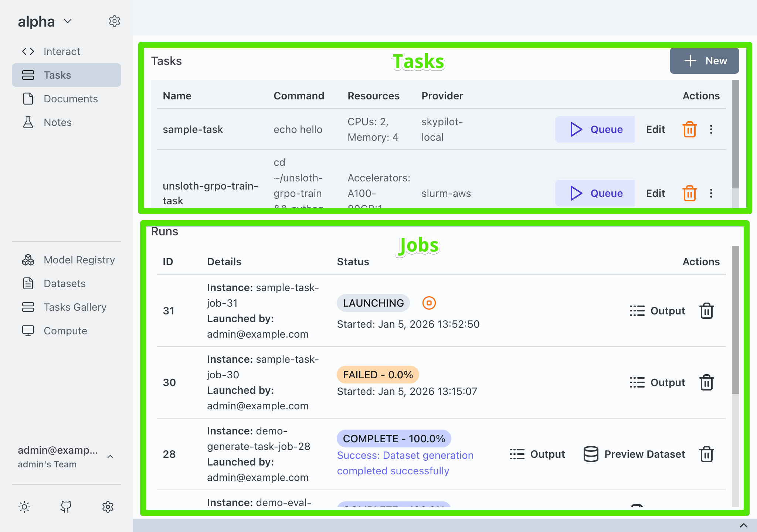The image size is (757, 532).
Task: Queue the sample-task
Action: (594, 129)
